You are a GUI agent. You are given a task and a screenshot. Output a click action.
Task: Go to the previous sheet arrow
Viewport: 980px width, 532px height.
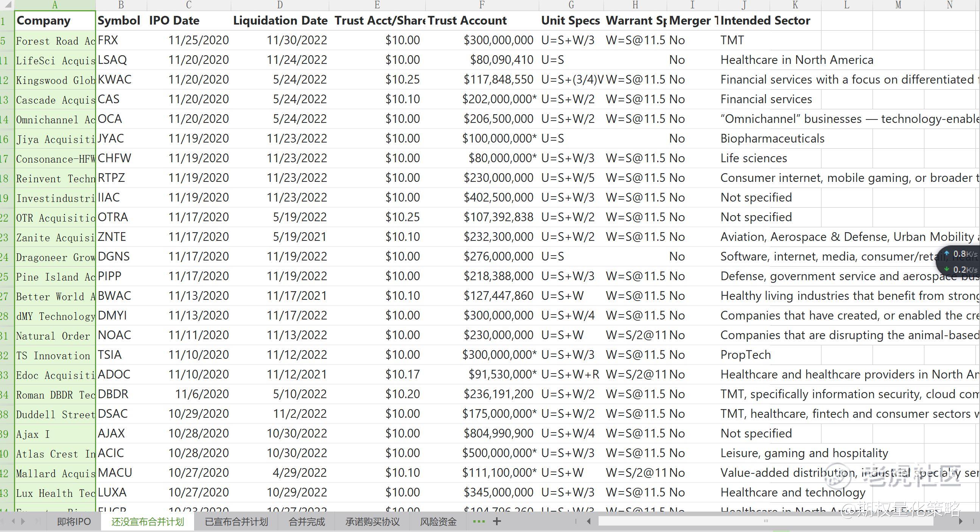[x=13, y=521]
